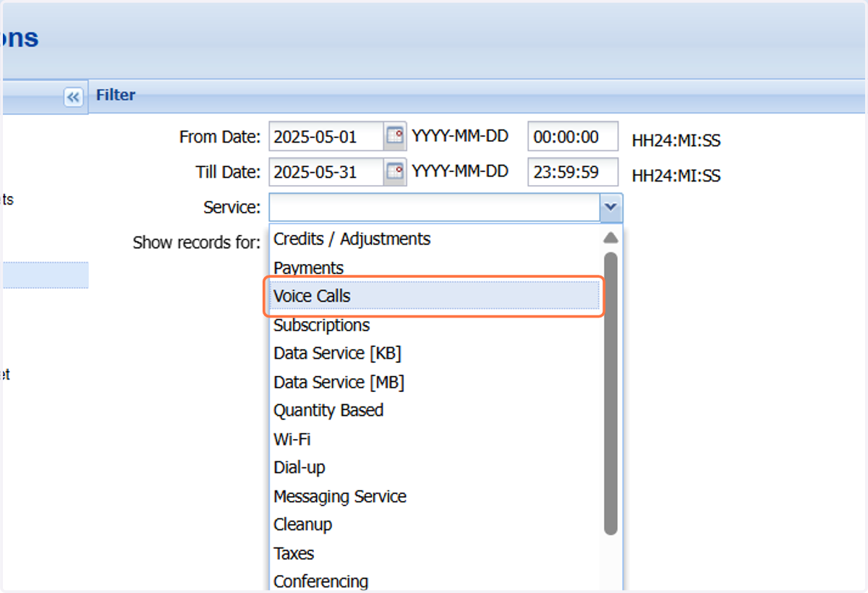The width and height of the screenshot is (868, 593).
Task: Choose Voice Calls in the dropdown
Action: (x=435, y=296)
